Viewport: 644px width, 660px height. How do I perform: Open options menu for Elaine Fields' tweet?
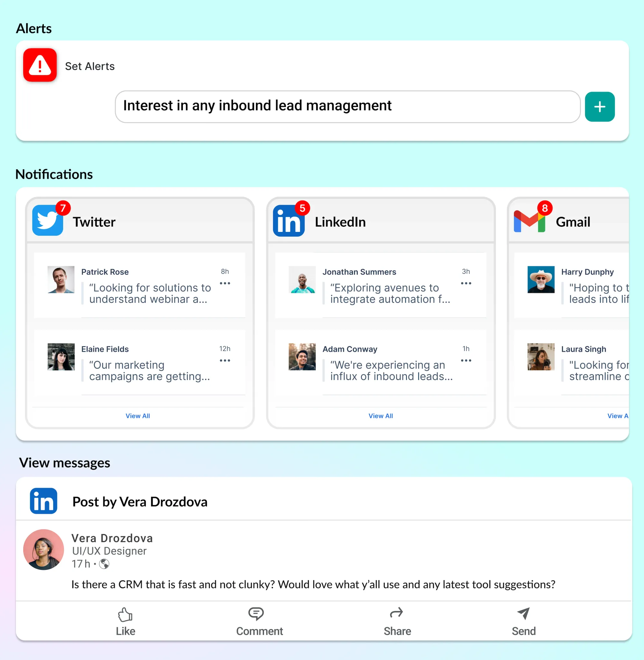(x=224, y=361)
